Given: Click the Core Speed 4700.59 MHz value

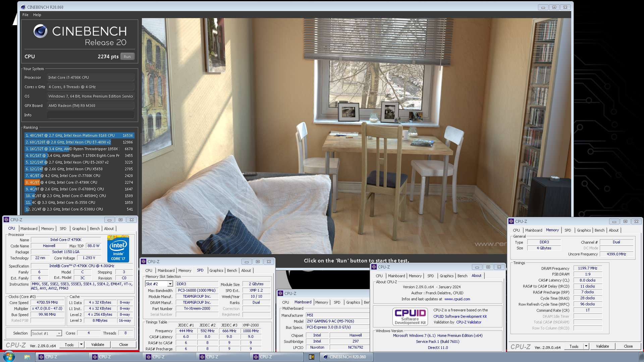Looking at the screenshot, I should (x=47, y=302).
